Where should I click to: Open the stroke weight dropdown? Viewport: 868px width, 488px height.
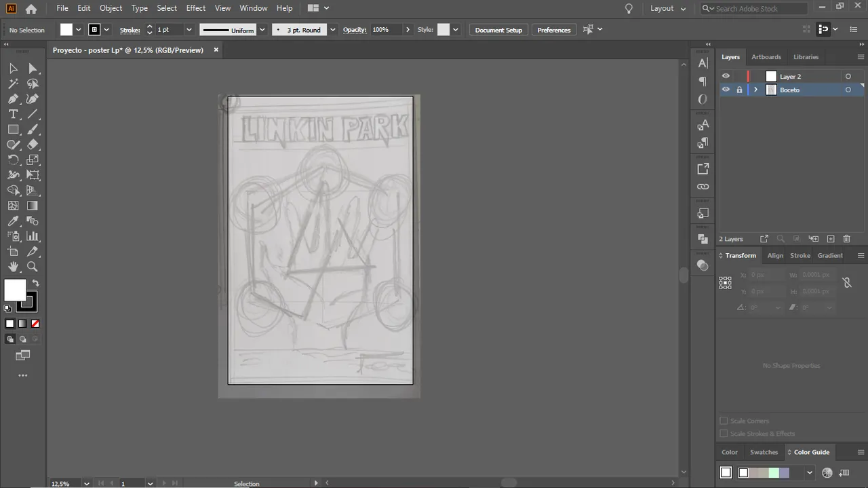coord(189,30)
